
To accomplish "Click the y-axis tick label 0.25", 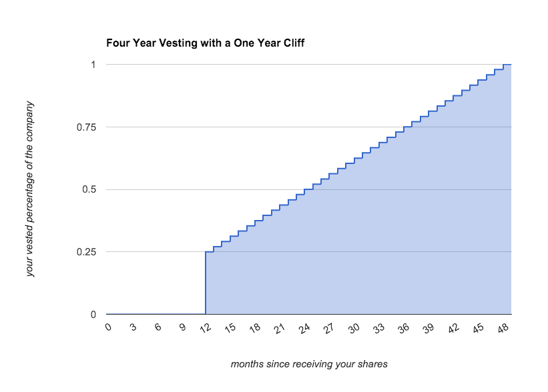I will coord(86,252).
